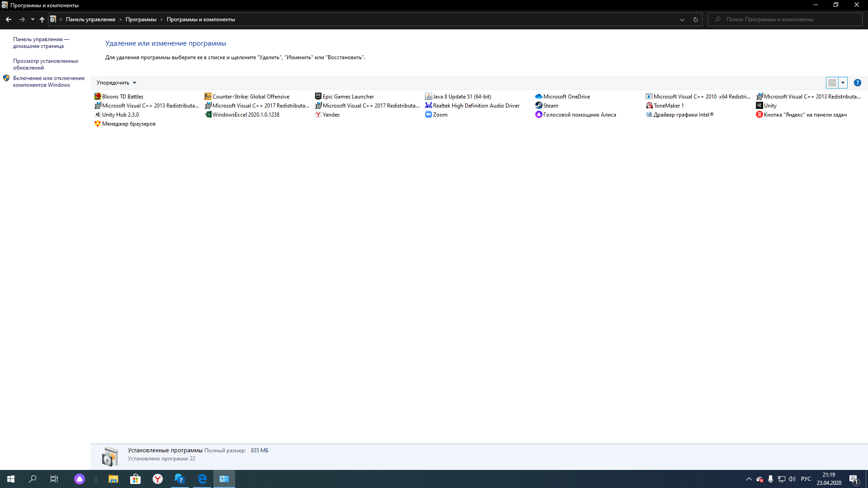
Task: Switch input language РУС indicator
Action: (x=806, y=479)
